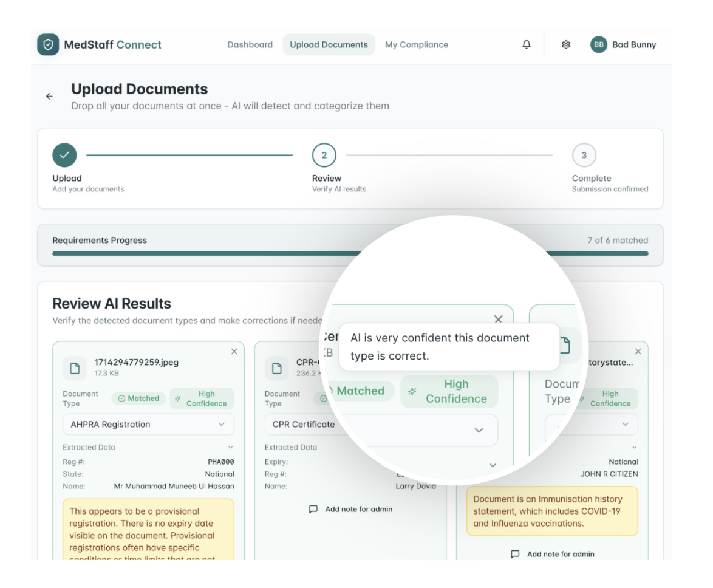Click the BB user avatar
Image resolution: width=713 pixels, height=588 pixels.
[x=598, y=44]
